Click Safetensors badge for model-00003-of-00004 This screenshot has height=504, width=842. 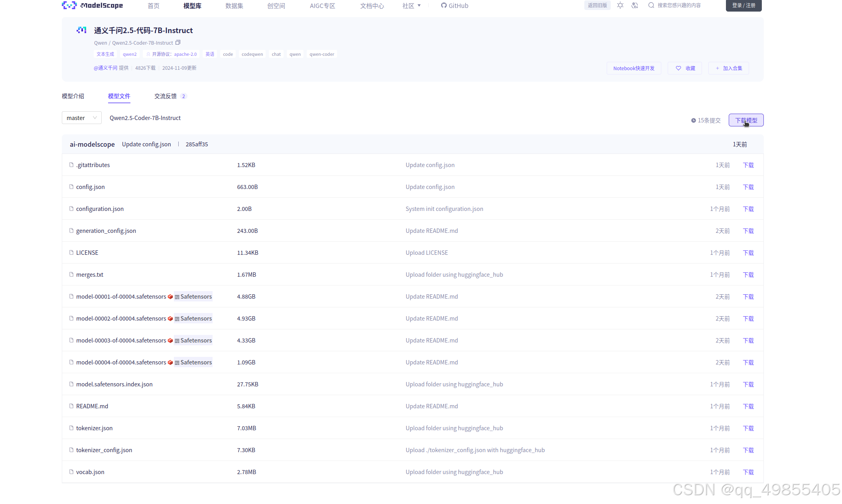tap(193, 340)
